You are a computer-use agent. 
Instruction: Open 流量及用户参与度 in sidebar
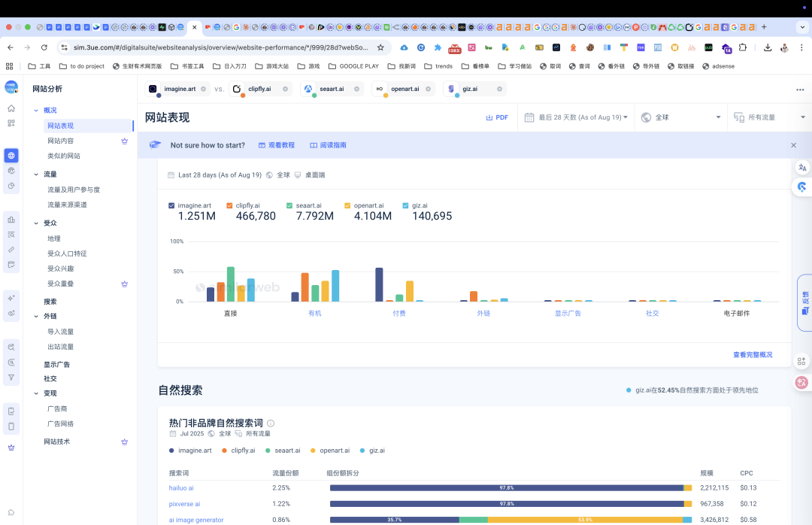pyautogui.click(x=74, y=190)
